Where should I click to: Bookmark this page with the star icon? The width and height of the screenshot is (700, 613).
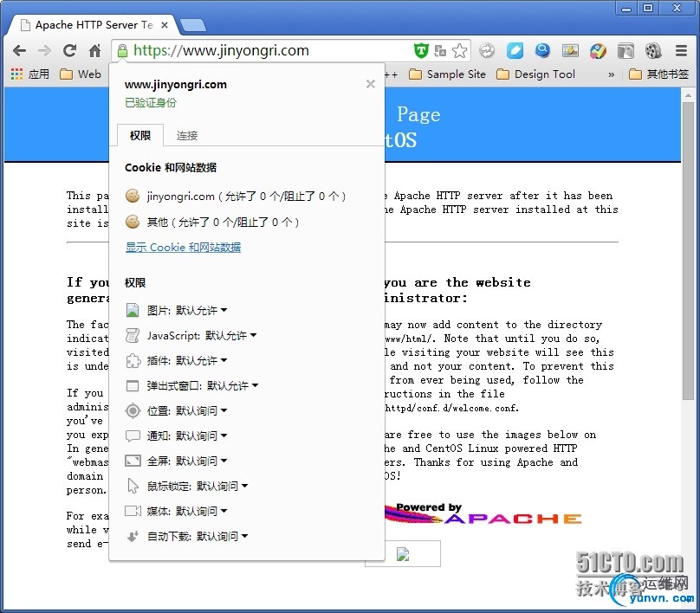459,51
